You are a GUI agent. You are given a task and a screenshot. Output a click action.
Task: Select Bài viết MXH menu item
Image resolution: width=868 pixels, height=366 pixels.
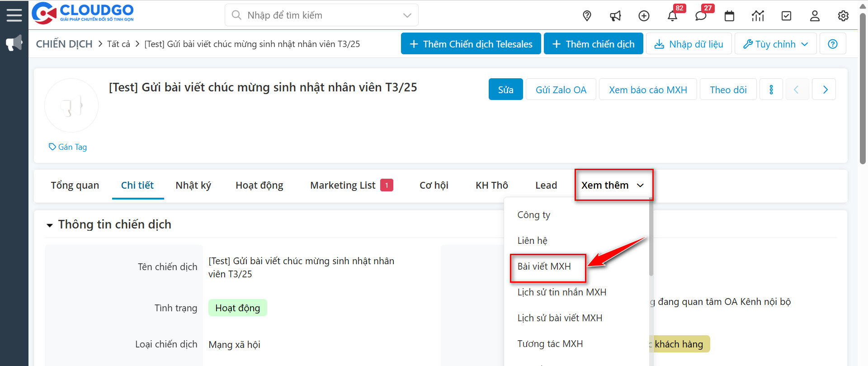(x=544, y=266)
